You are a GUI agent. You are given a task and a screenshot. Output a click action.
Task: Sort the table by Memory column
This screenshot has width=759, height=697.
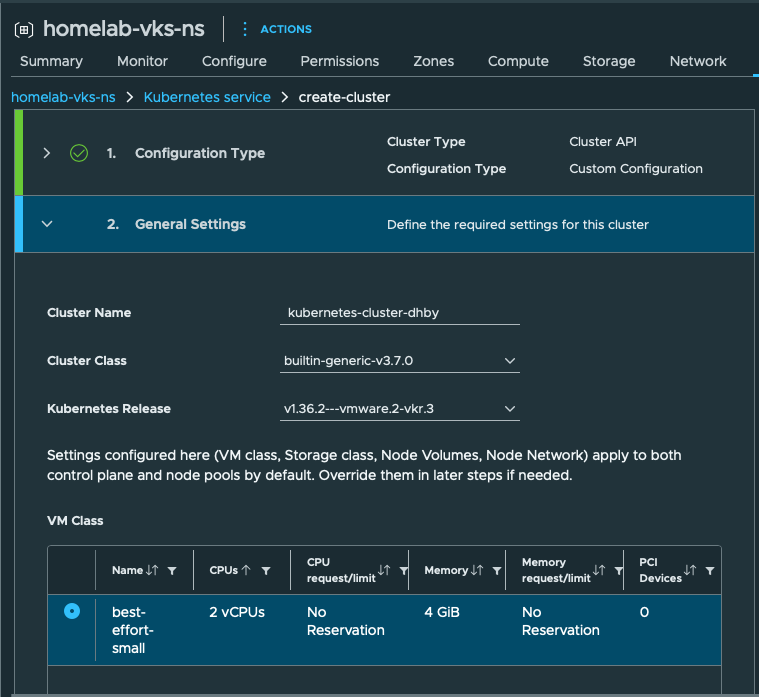pos(477,570)
